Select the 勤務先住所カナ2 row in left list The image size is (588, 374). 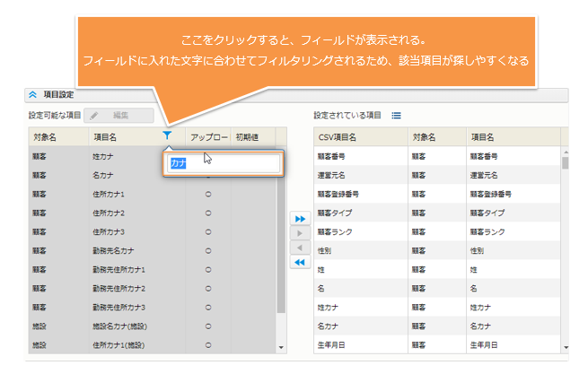point(118,288)
